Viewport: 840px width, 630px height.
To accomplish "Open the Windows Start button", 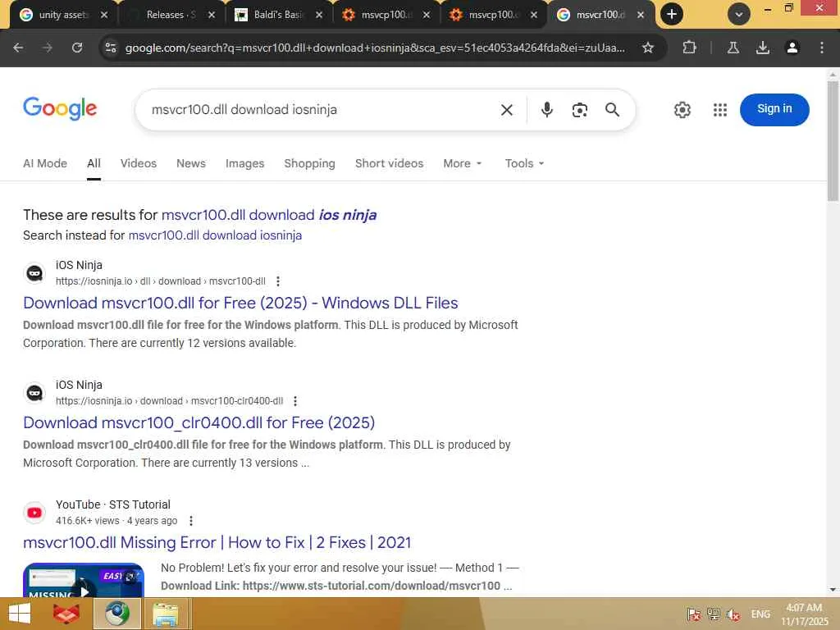I will pyautogui.click(x=20, y=614).
